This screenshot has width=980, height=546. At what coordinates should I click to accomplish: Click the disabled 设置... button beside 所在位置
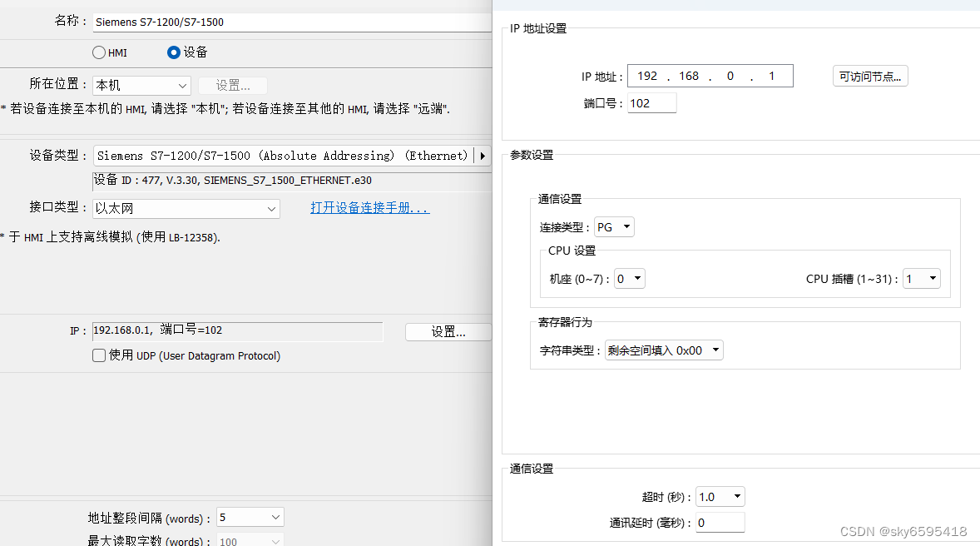coord(232,85)
